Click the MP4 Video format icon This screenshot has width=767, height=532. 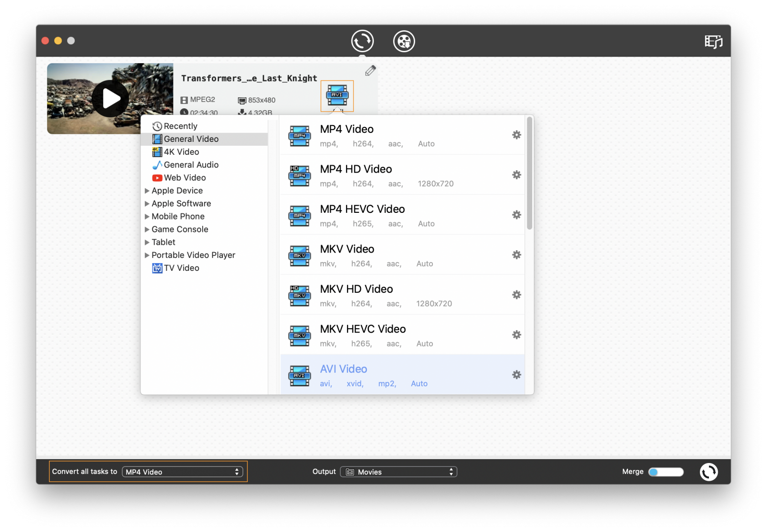[300, 136]
